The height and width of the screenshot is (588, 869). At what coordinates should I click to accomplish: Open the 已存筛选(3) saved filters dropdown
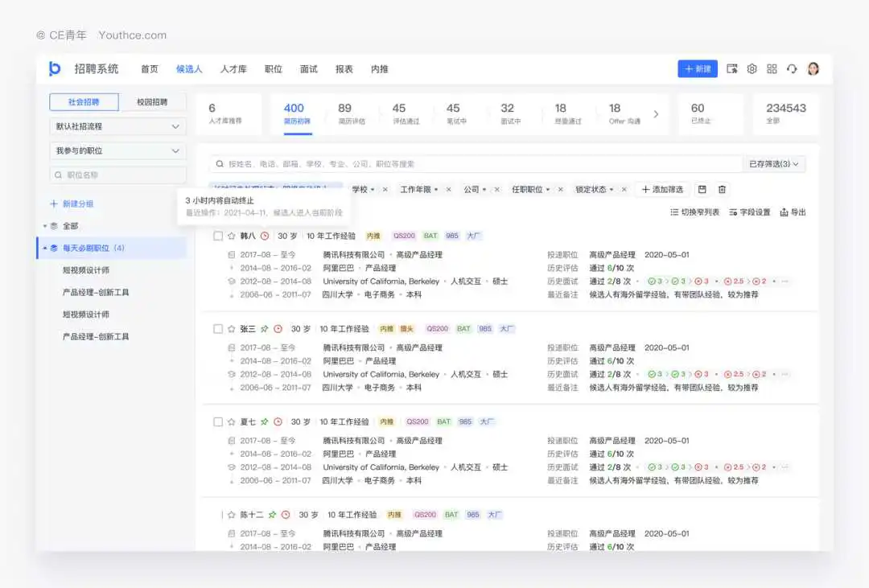coord(774,164)
